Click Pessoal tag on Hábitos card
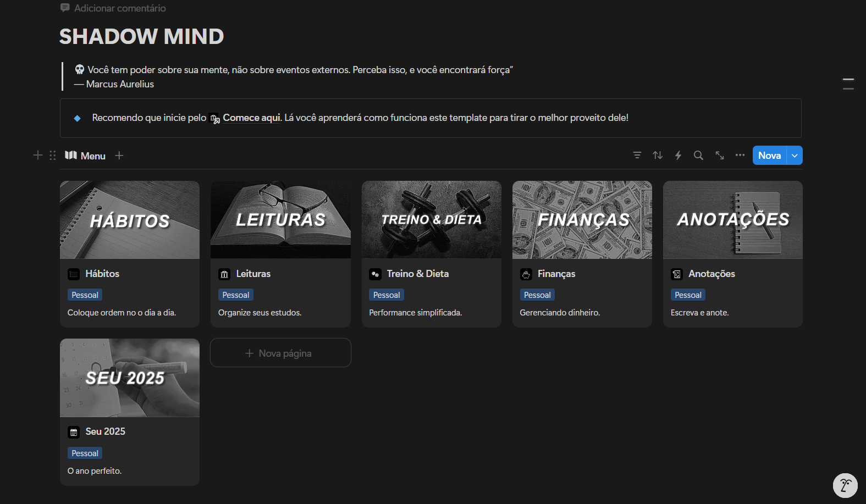Image resolution: width=866 pixels, height=504 pixels. [x=85, y=295]
